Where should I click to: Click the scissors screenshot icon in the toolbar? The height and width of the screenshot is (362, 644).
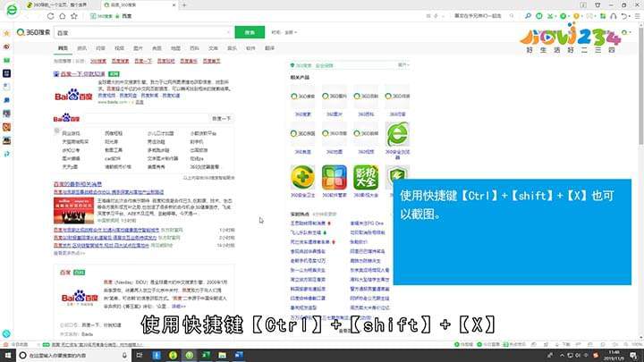(x=550, y=16)
